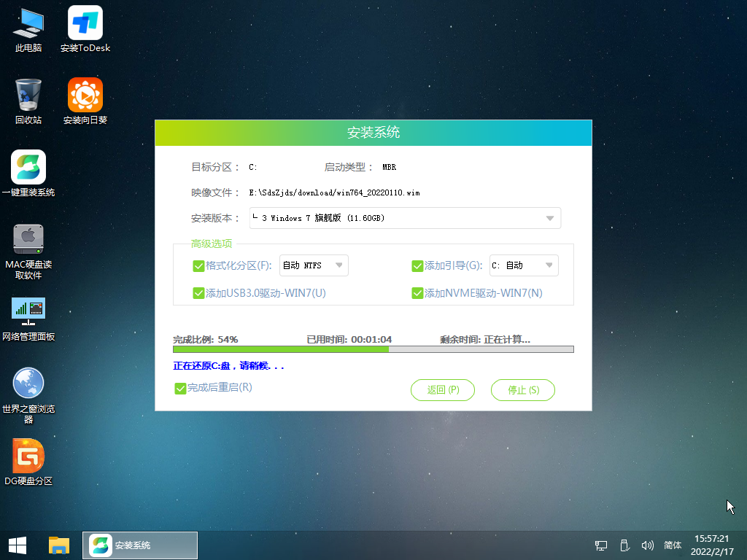The width and height of the screenshot is (747, 560).
Task: Open the Windows Start menu
Action: tap(16, 545)
